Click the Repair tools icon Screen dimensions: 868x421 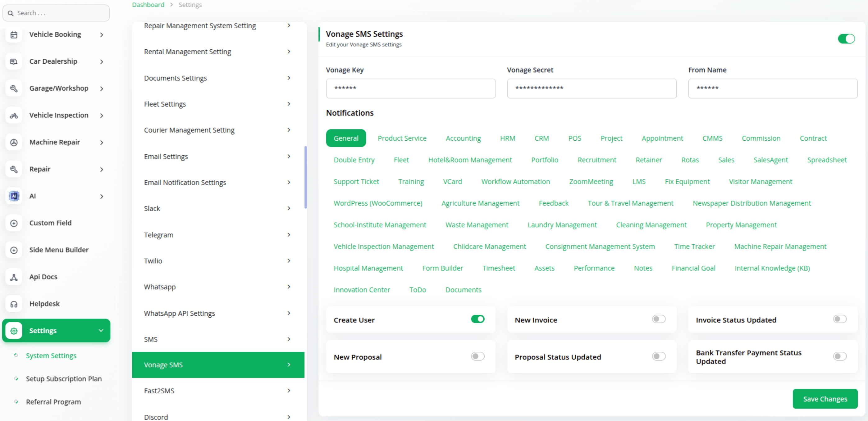14,170
